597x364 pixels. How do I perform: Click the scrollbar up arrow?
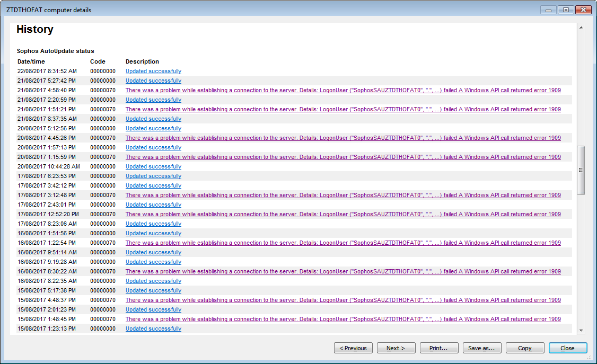581,28
